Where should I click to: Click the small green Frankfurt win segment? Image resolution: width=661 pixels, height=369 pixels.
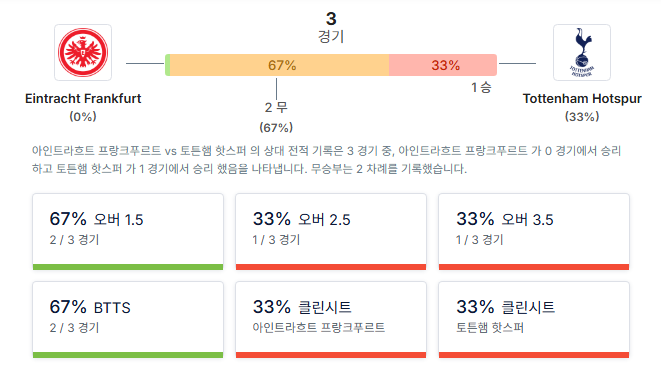pos(167,65)
